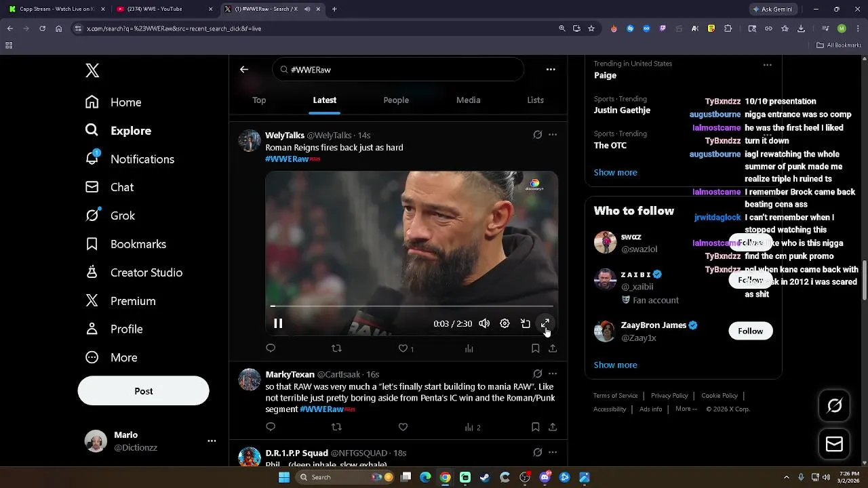Screen dimensions: 868x488
Task: Click Grok icon on WelyTalks post
Action: pyautogui.click(x=538, y=135)
